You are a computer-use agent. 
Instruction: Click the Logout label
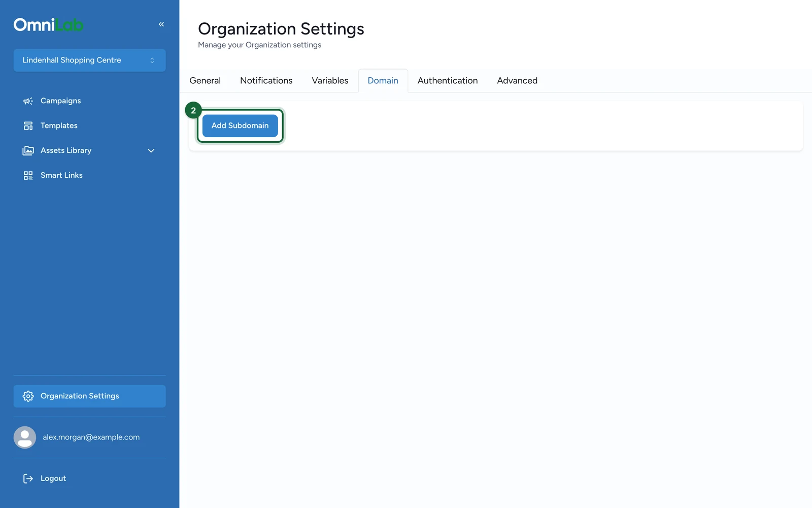click(53, 479)
